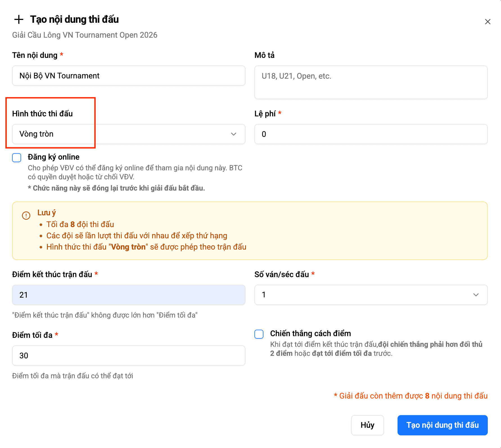Open the Hình thức thi đấu dropdown
501x448 pixels.
tap(129, 134)
